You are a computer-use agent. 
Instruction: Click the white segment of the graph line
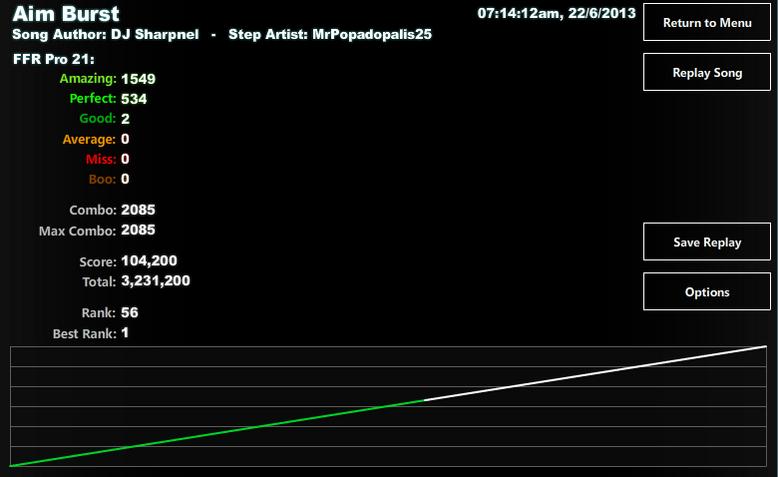[595, 373]
